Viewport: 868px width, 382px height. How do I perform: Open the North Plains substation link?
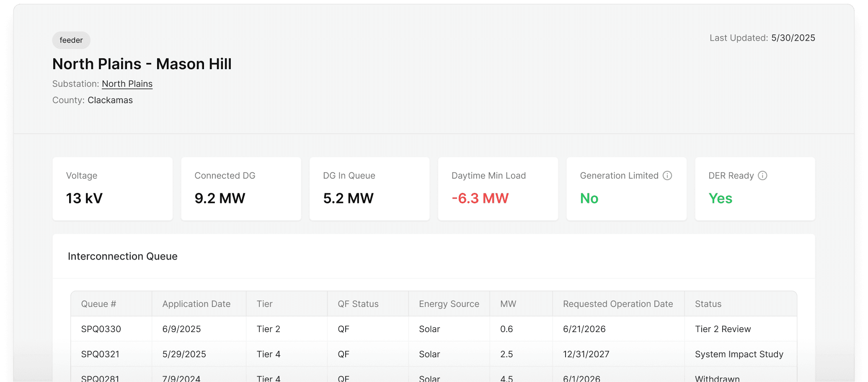pos(127,84)
